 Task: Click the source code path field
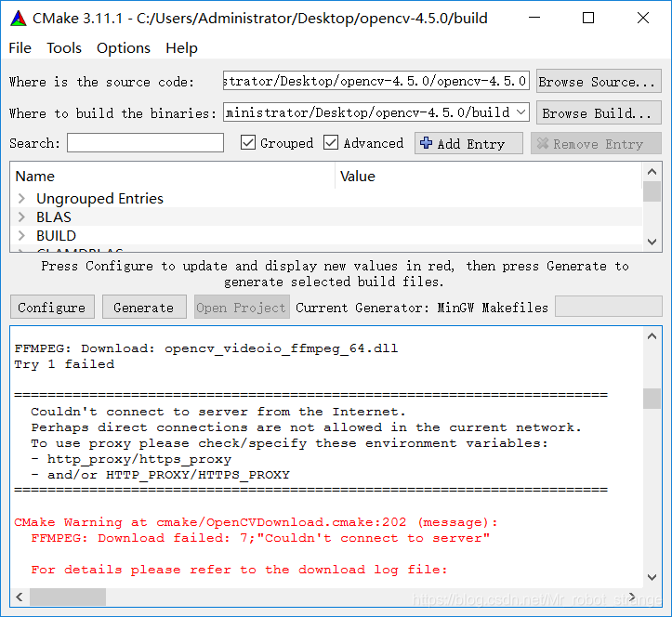pos(376,81)
